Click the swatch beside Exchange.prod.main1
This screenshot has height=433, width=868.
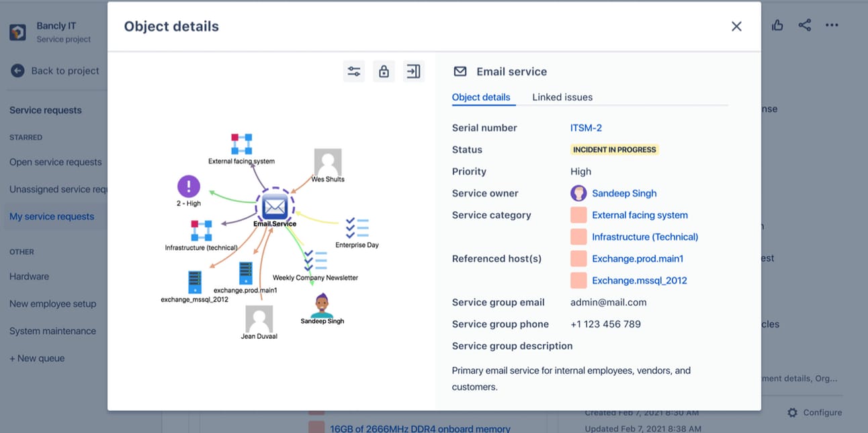click(578, 258)
